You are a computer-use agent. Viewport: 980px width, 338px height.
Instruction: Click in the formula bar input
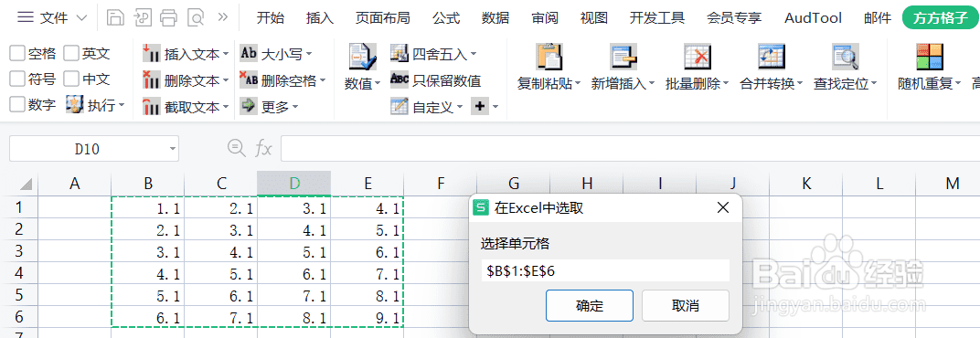tap(630, 149)
